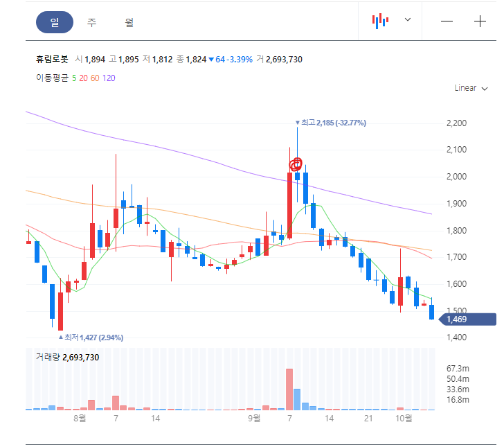Image resolution: width=504 pixels, height=447 pixels.
Task: Select the 120-day moving average value
Action: [x=109, y=78]
